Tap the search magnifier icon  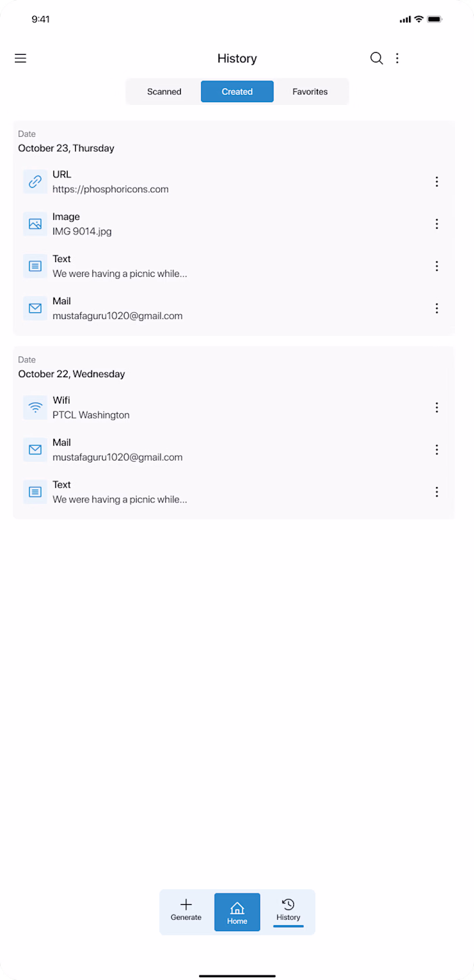(376, 58)
